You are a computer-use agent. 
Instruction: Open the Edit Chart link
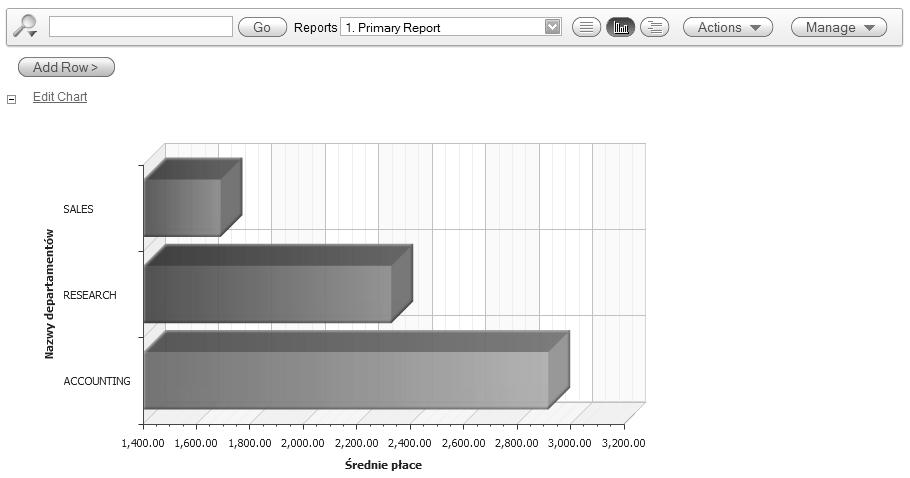[60, 97]
